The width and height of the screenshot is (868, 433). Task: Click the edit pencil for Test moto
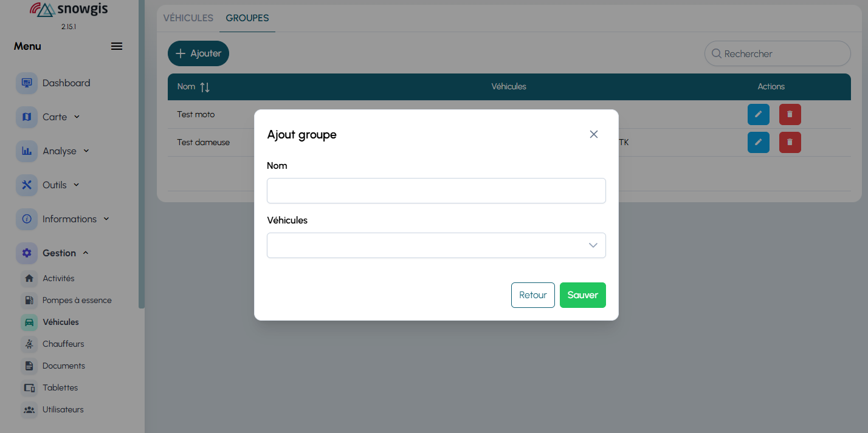[x=758, y=114]
